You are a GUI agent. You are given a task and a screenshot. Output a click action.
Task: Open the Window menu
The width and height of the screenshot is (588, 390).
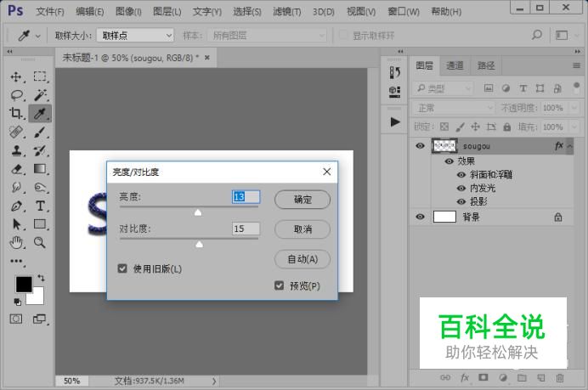(x=404, y=12)
